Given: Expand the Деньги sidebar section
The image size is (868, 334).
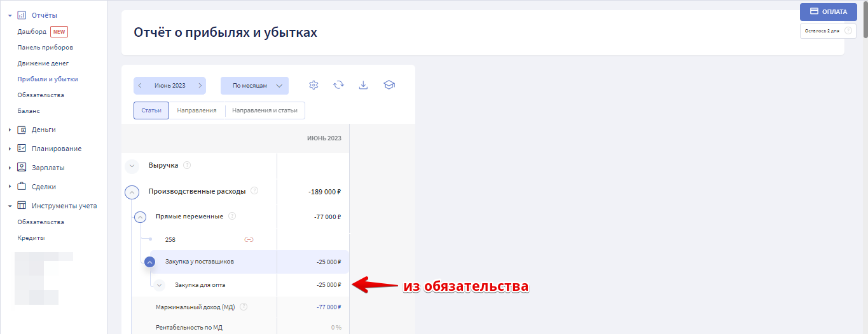Looking at the screenshot, I should (10, 130).
